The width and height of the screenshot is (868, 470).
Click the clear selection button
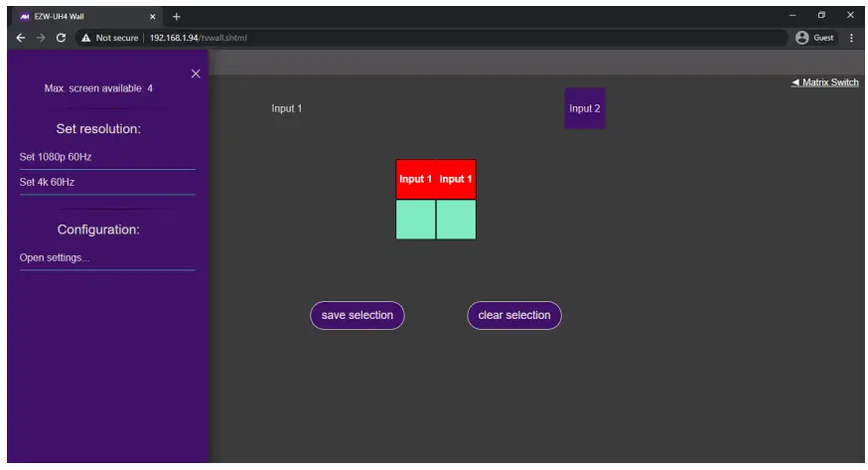514,316
